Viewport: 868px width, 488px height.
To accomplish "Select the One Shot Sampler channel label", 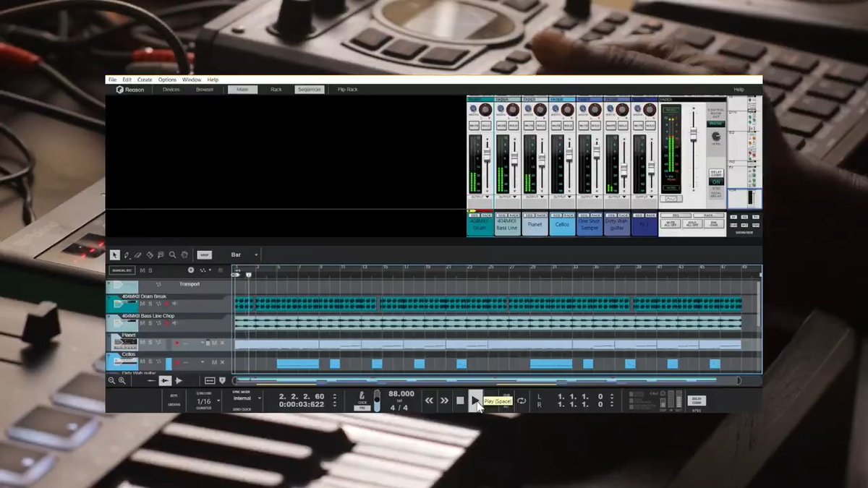I will point(590,224).
